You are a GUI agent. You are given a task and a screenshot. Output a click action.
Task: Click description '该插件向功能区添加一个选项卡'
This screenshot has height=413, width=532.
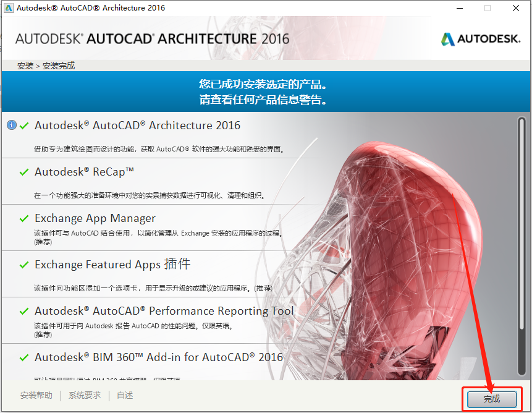(153, 288)
